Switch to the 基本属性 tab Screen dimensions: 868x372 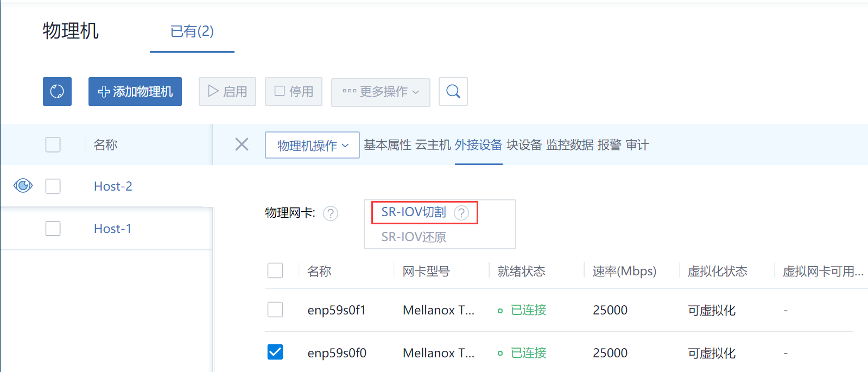(x=387, y=145)
